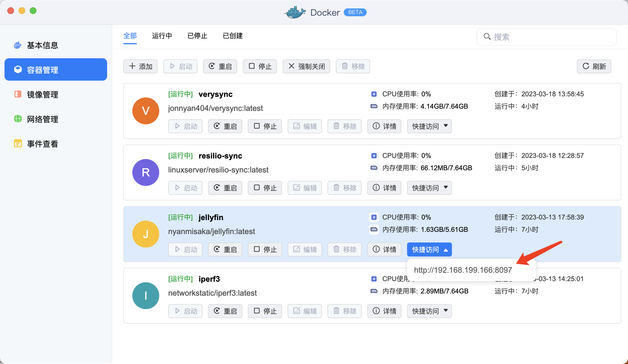Select 容器管理 in the sidebar
This screenshot has height=364, width=628.
click(56, 69)
